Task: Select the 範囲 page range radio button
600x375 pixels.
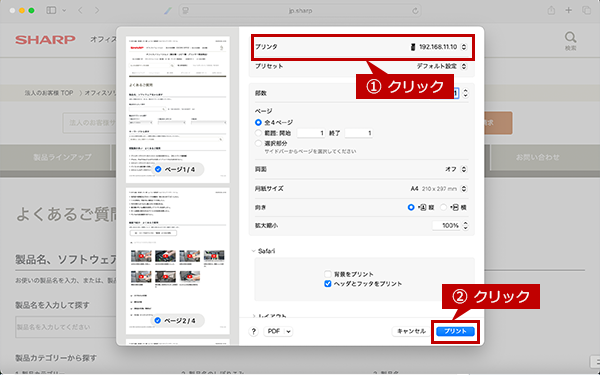Action: [x=259, y=133]
